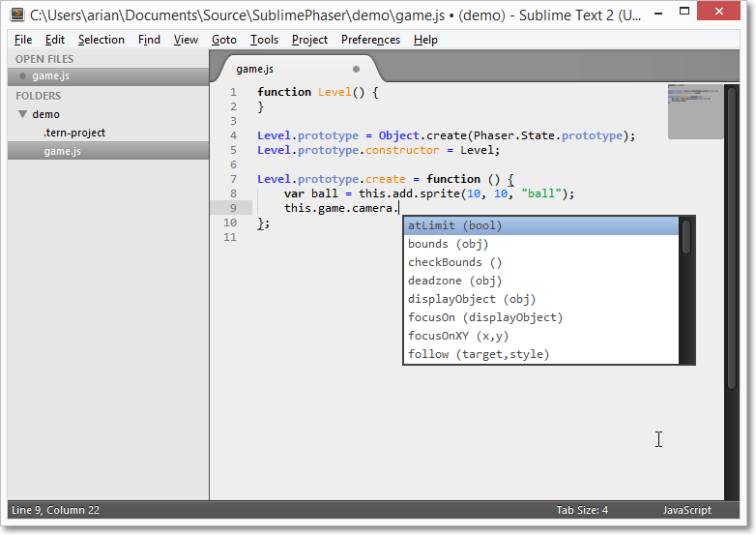The width and height of the screenshot is (756, 535).
Task: Click constructor keyword on line 5
Action: (x=402, y=150)
